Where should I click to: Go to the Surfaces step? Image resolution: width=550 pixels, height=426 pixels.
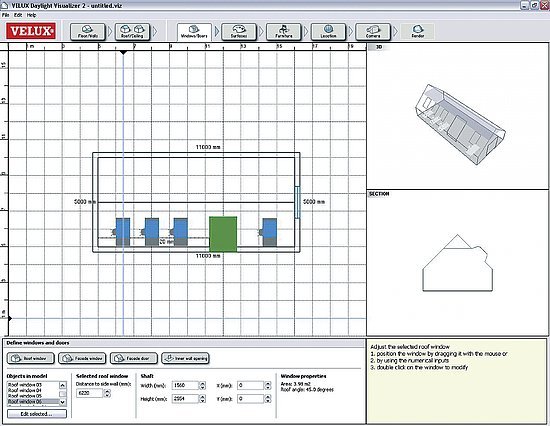click(x=239, y=32)
